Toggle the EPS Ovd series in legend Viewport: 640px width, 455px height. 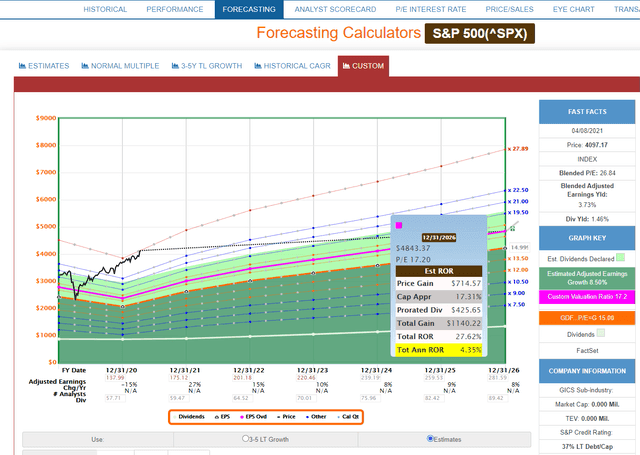pyautogui.click(x=253, y=417)
